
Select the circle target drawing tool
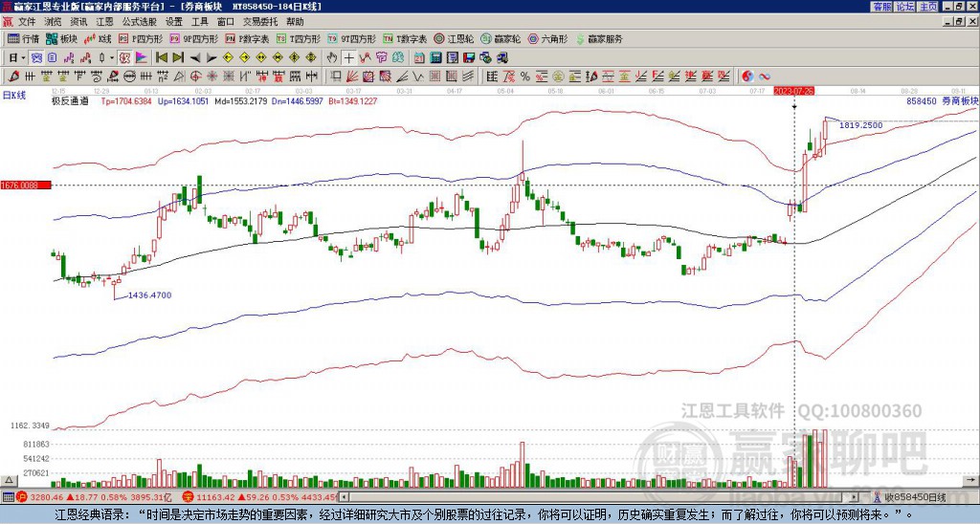click(195, 76)
